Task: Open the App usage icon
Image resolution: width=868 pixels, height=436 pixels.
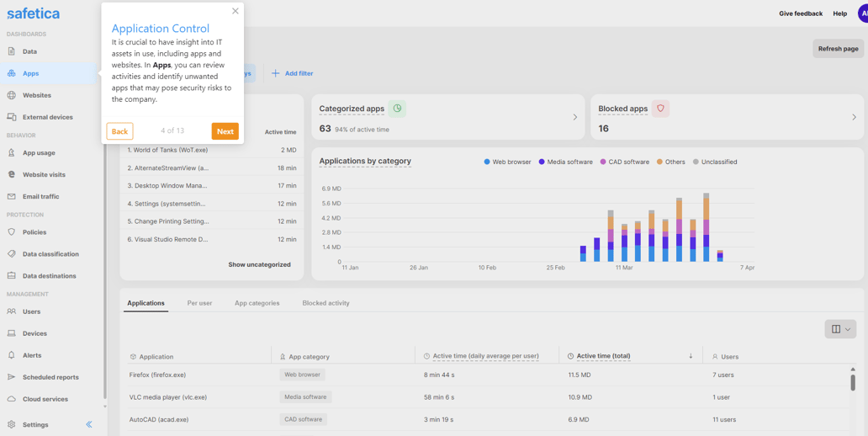Action: pyautogui.click(x=11, y=152)
